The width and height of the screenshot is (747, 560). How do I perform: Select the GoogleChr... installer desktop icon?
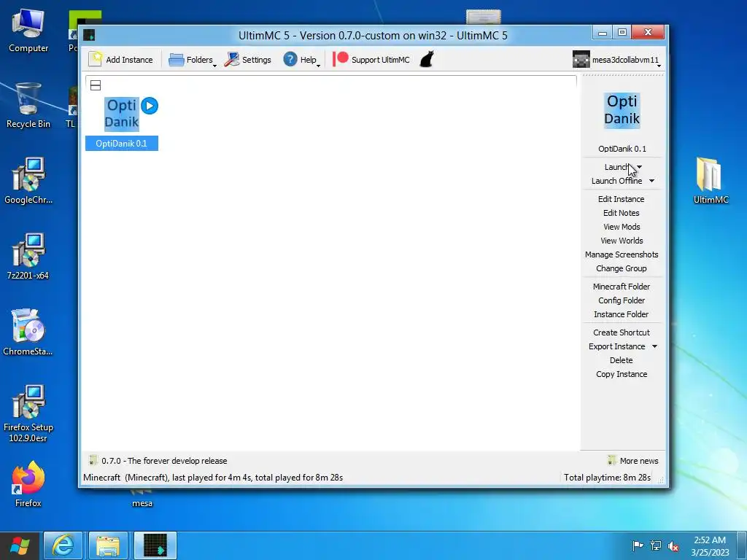(28, 181)
